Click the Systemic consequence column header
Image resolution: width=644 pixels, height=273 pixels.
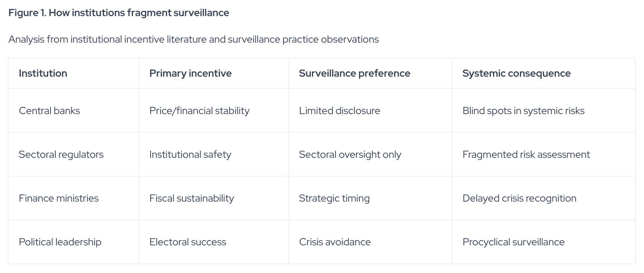(x=544, y=73)
